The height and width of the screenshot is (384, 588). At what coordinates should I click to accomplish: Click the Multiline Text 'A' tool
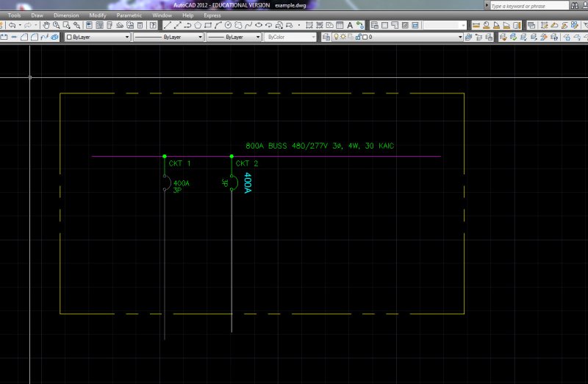pyautogui.click(x=349, y=25)
